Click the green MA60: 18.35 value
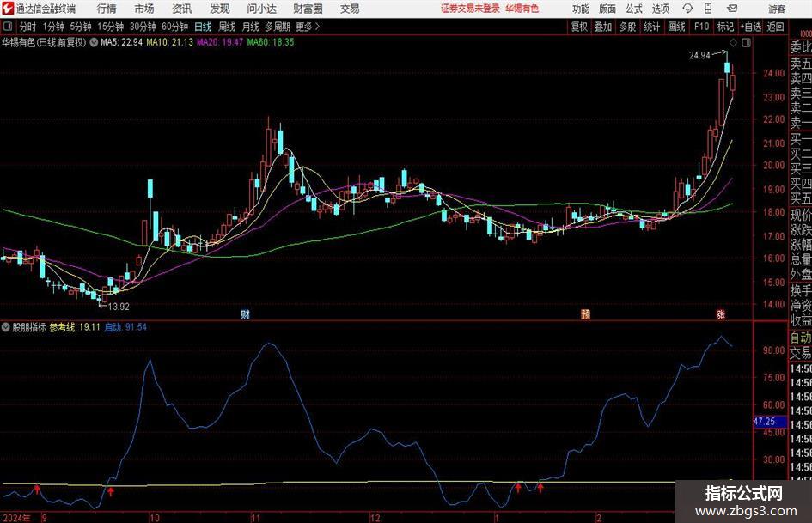The width and height of the screenshot is (812, 523). [x=271, y=42]
